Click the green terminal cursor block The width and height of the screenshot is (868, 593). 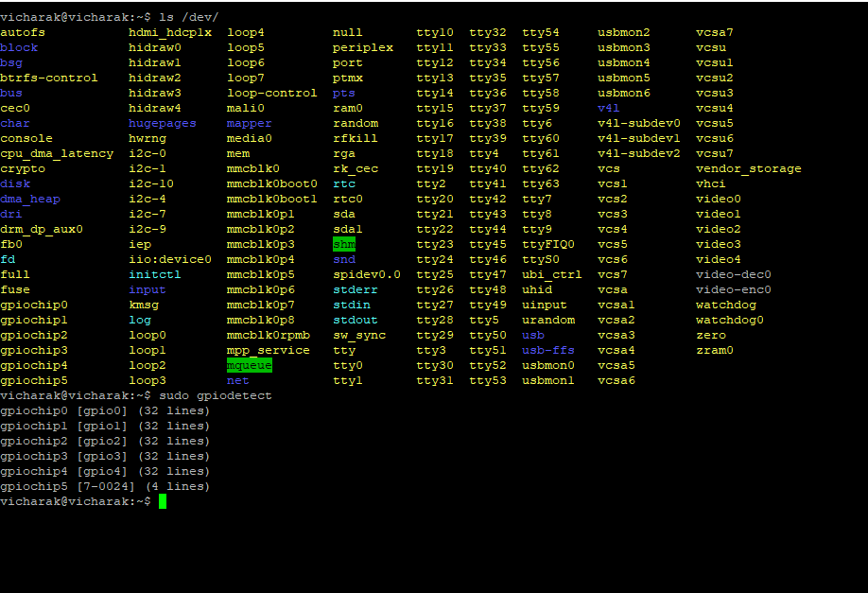click(163, 501)
